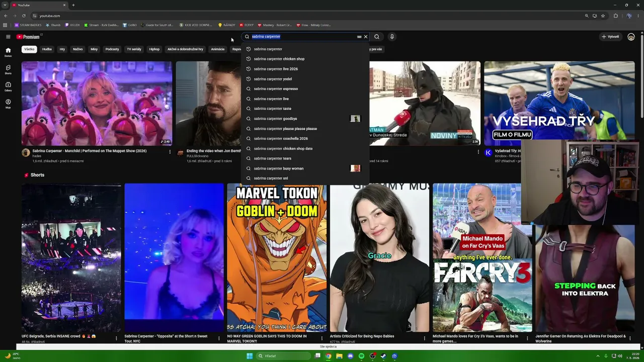Open the Chrome profile avatar
This screenshot has width=644, height=362.
click(629, 16)
